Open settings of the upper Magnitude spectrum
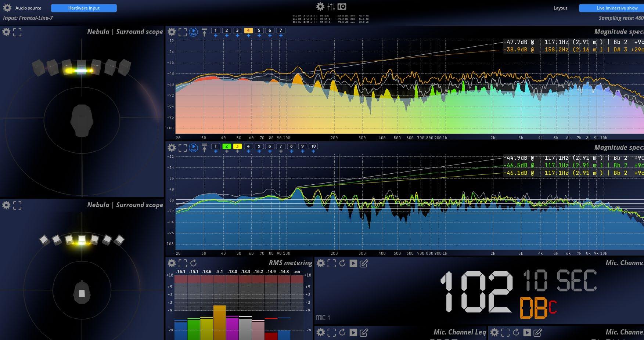Viewport: 644px width, 340px height. pyautogui.click(x=172, y=32)
